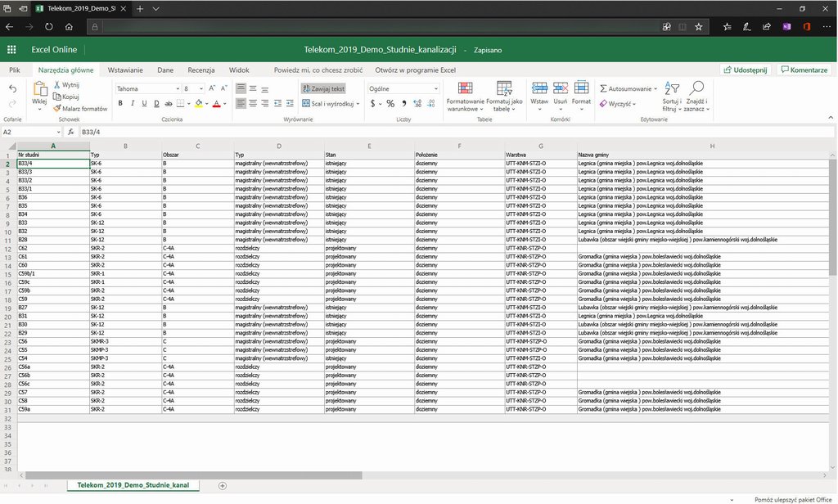Toggle italic formatting

(133, 104)
